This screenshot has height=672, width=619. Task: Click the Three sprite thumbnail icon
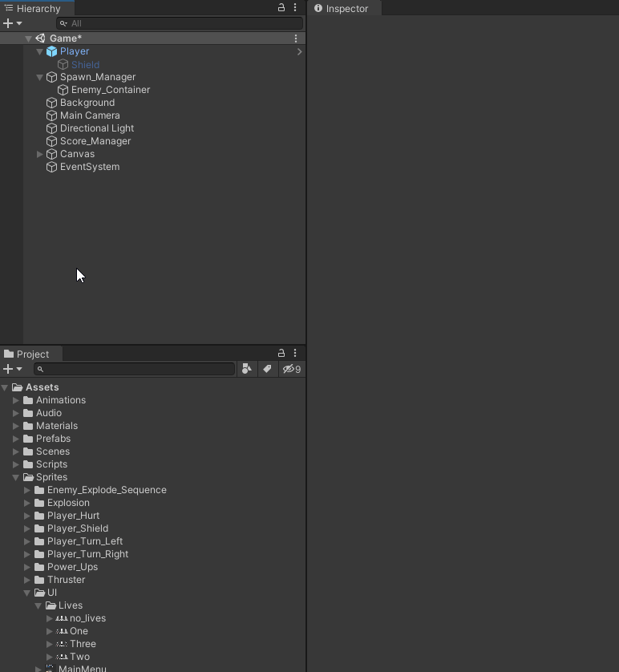[x=62, y=644]
